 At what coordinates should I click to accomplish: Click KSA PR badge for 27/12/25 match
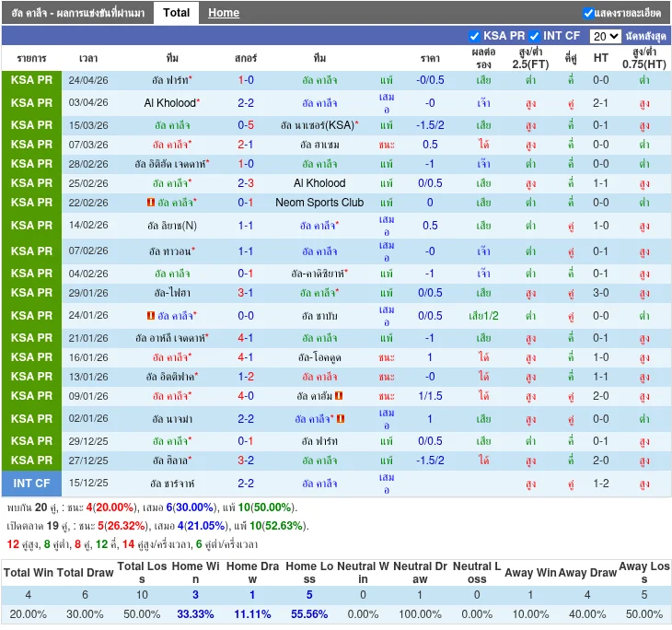pos(32,461)
